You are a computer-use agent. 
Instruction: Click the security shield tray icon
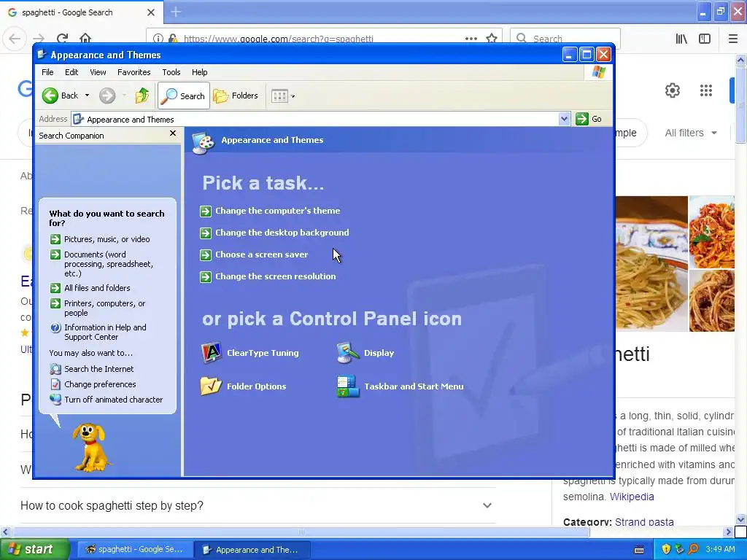[x=666, y=549]
